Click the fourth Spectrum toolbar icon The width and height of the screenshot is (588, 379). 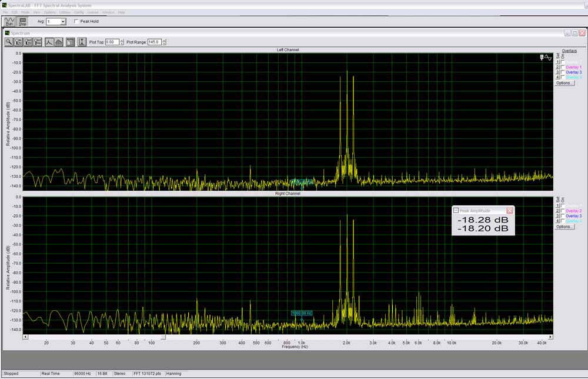[x=38, y=42]
